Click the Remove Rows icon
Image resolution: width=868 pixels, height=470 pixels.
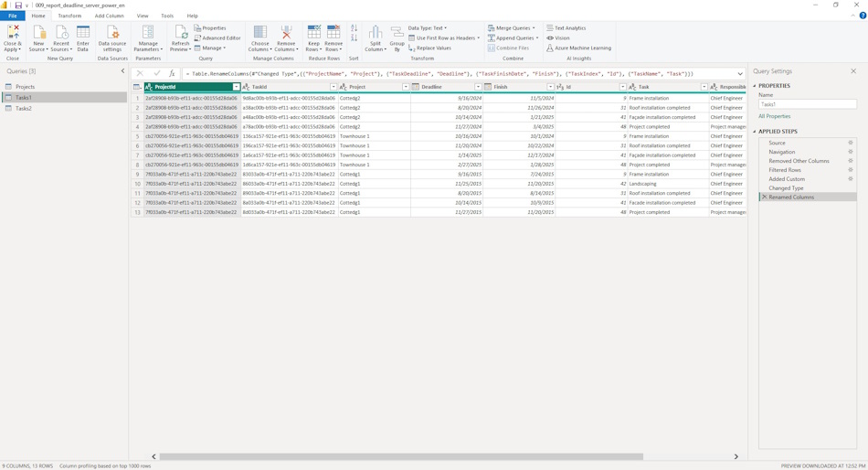[x=333, y=32]
